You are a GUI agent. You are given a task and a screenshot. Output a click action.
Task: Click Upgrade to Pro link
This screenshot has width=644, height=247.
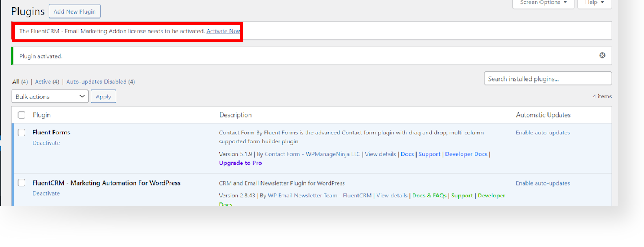pos(240,163)
